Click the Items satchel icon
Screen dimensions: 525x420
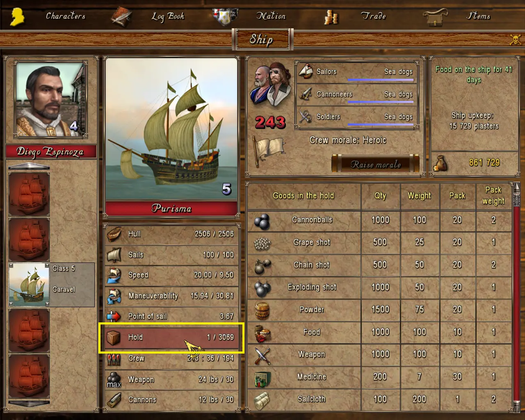[x=436, y=17]
